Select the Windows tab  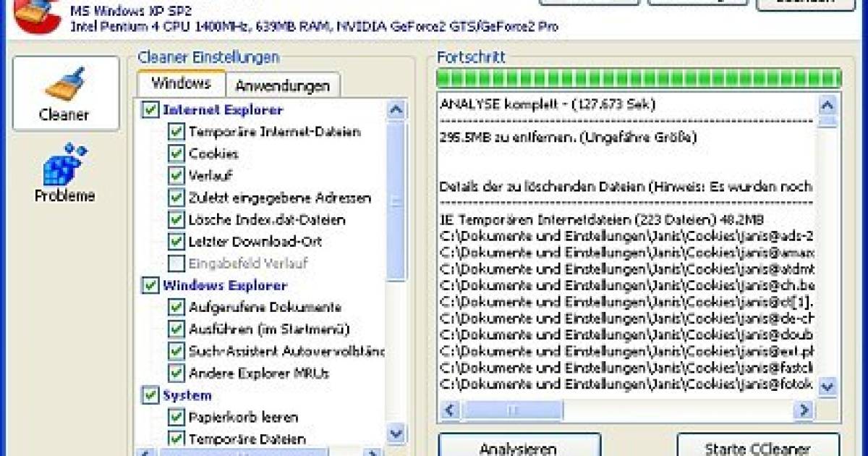pyautogui.click(x=181, y=83)
